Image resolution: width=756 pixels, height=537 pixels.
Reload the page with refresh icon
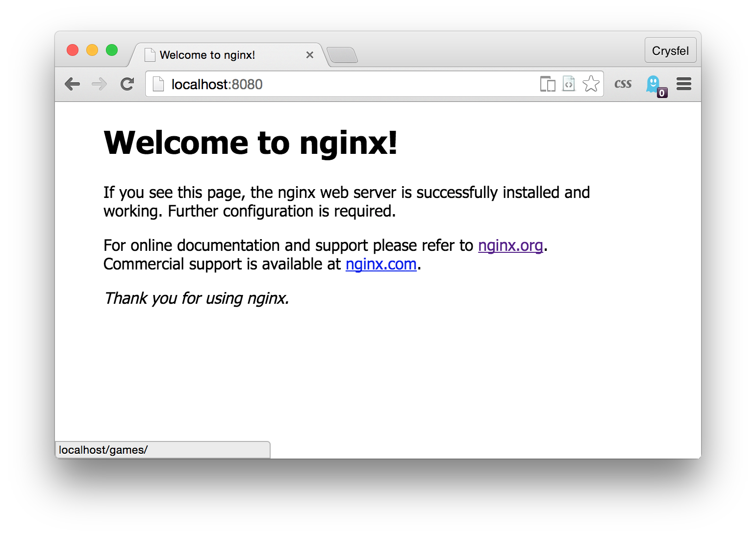pyautogui.click(x=127, y=84)
